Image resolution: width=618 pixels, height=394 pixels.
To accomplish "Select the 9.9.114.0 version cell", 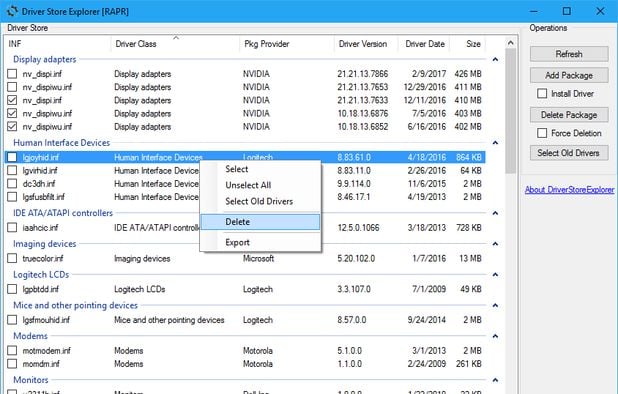I will coord(354,184).
